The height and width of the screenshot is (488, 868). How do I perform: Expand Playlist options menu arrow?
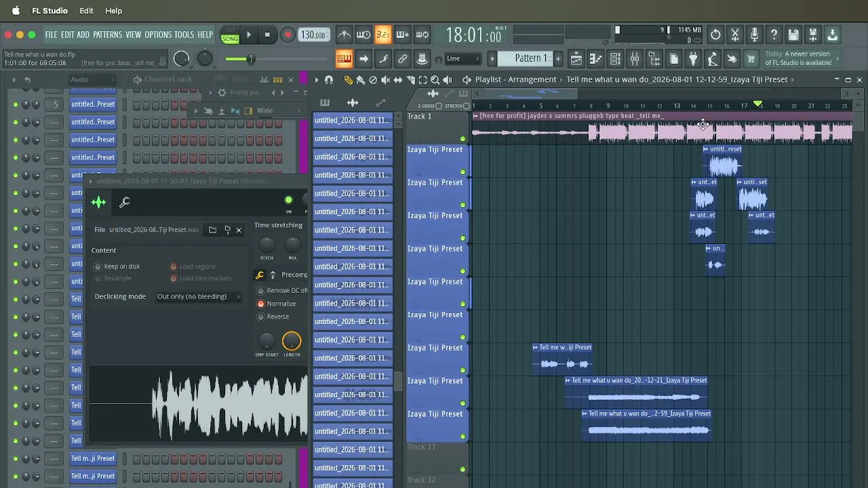pyautogui.click(x=316, y=79)
